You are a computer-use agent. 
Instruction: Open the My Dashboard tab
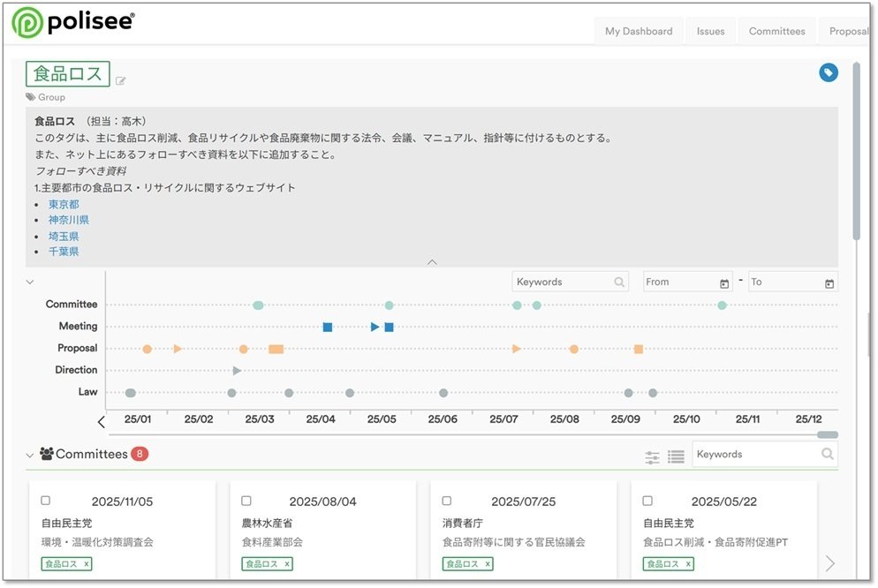[x=638, y=31]
